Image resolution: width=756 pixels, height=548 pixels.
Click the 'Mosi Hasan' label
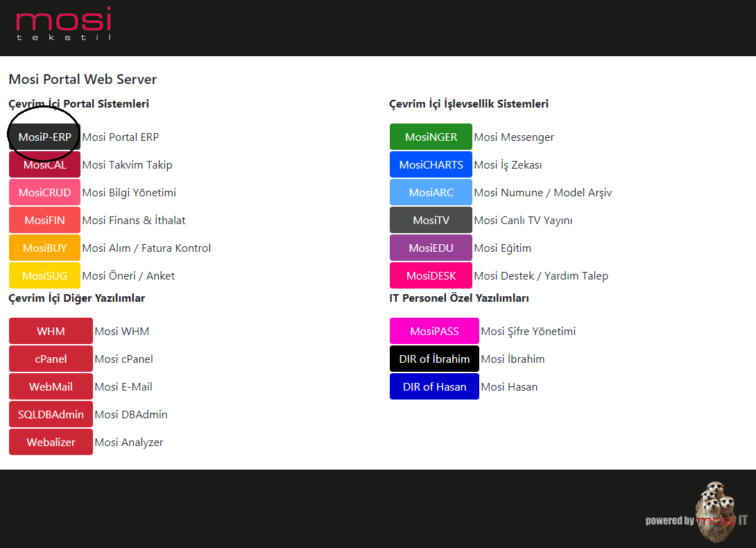point(509,387)
